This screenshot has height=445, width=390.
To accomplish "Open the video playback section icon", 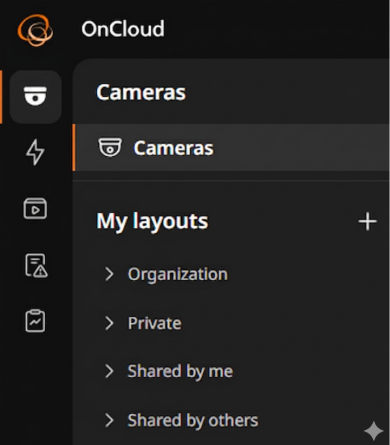I will (35, 209).
